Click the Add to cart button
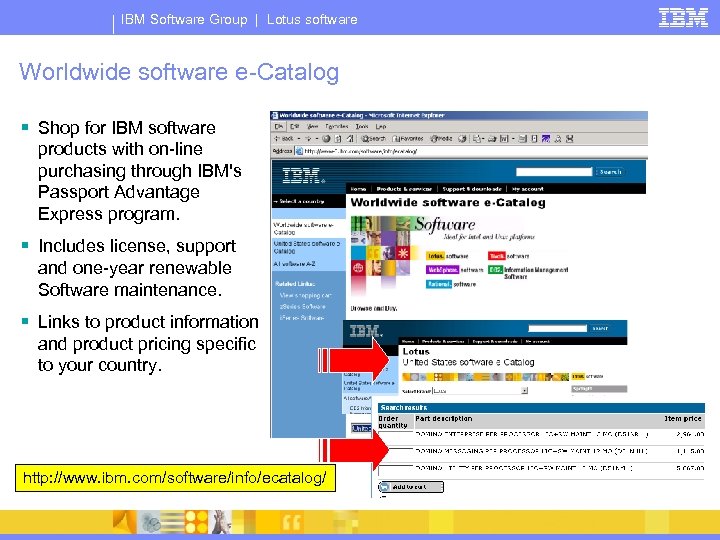 click(x=411, y=487)
